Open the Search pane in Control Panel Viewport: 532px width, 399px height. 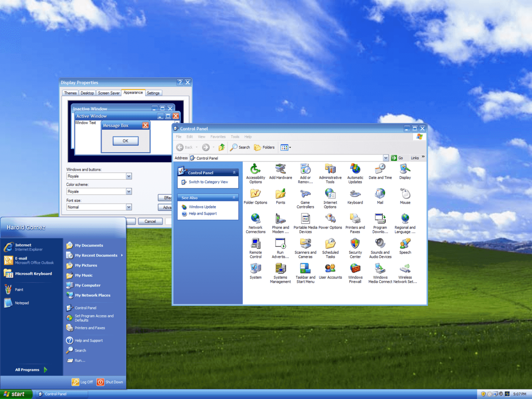[x=240, y=147]
